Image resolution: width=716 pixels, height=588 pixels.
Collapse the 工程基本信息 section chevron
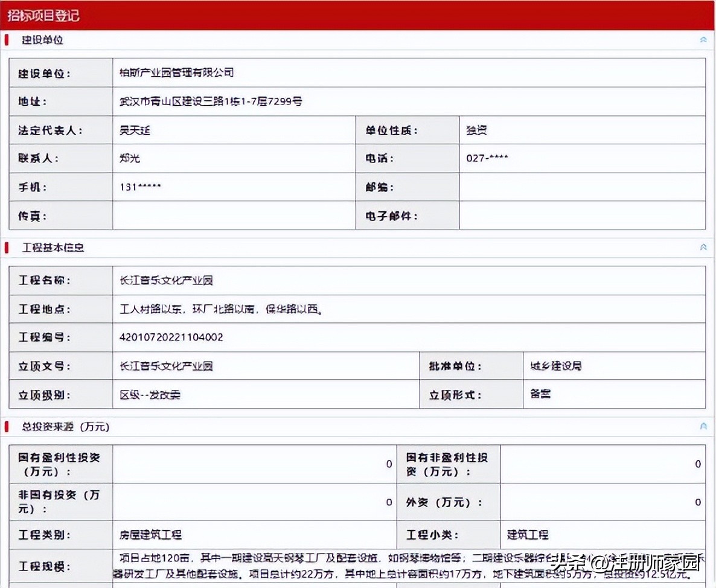(702, 247)
